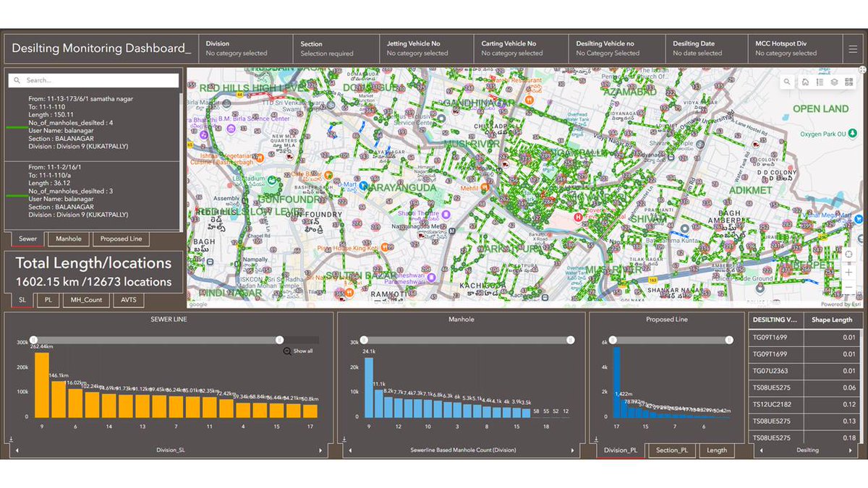This screenshot has width=868, height=488.
Task: Go to next Manhole count chart
Action: [x=572, y=450]
